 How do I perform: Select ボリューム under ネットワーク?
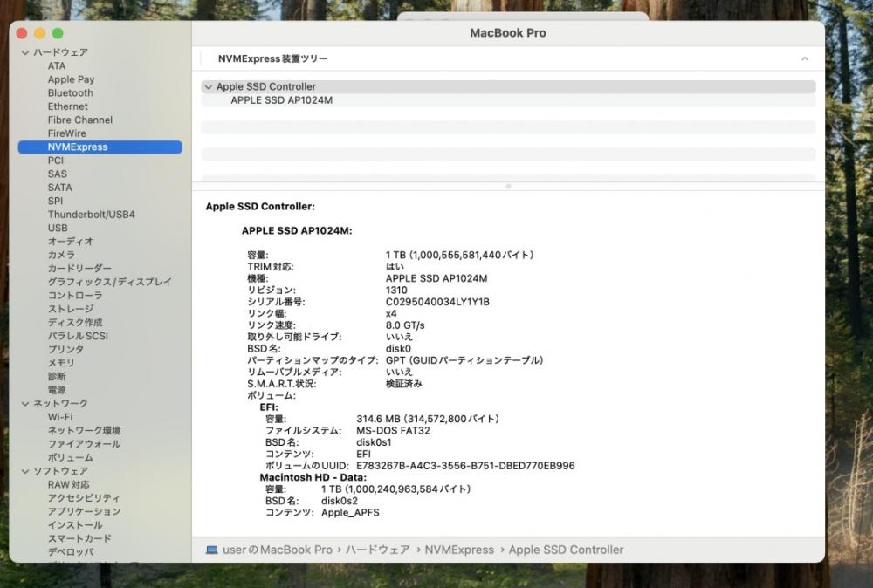pyautogui.click(x=70, y=458)
